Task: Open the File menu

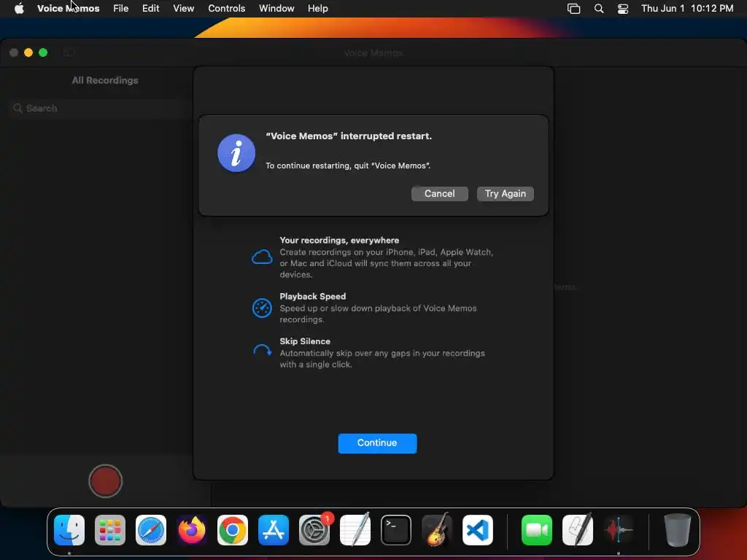Action: (x=120, y=8)
